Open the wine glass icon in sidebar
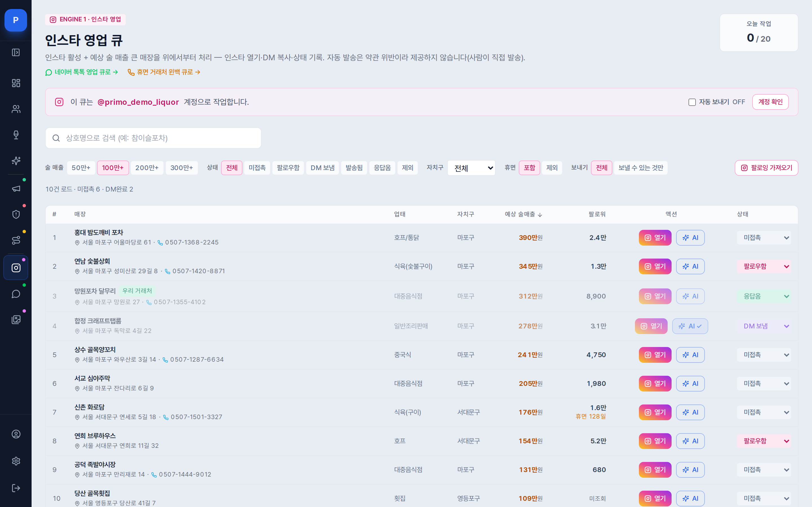812x507 pixels. tap(16, 135)
